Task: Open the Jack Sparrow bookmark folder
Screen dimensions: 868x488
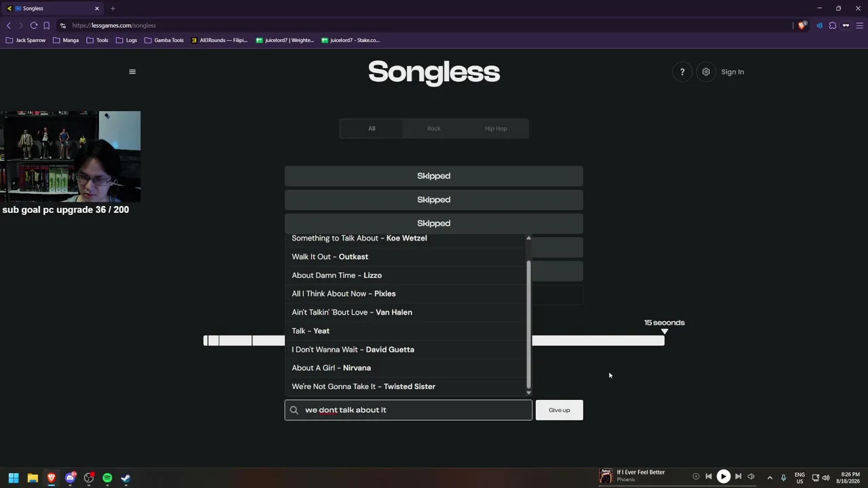Action: (25, 40)
